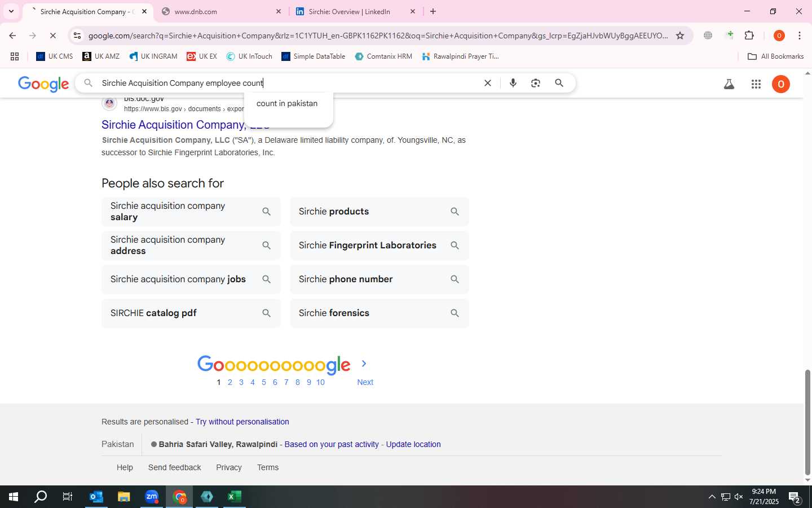
Task: Click the Next results link
Action: [x=365, y=382]
